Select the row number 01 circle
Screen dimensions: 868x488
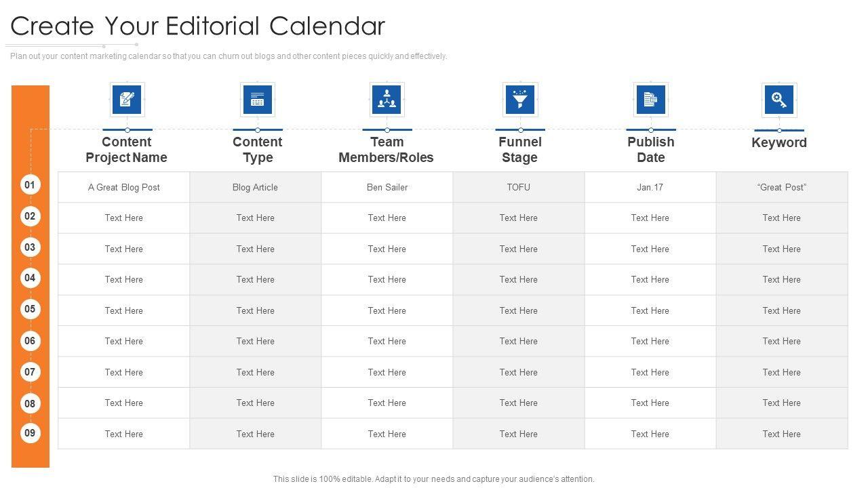tap(30, 185)
